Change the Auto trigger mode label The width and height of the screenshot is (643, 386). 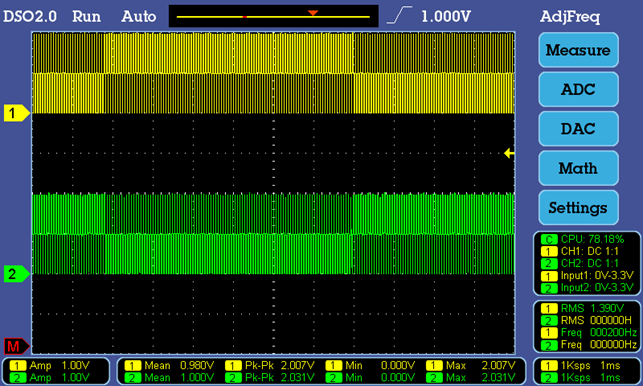(x=139, y=16)
